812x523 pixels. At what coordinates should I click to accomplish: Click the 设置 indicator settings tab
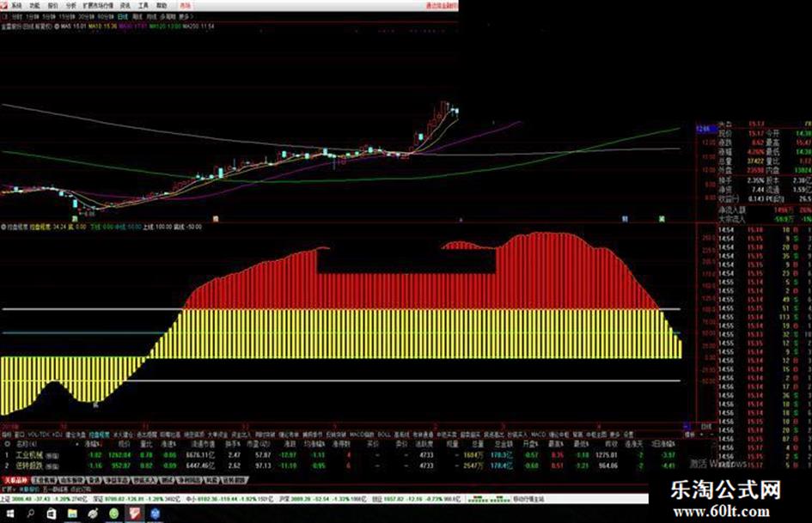click(x=628, y=435)
